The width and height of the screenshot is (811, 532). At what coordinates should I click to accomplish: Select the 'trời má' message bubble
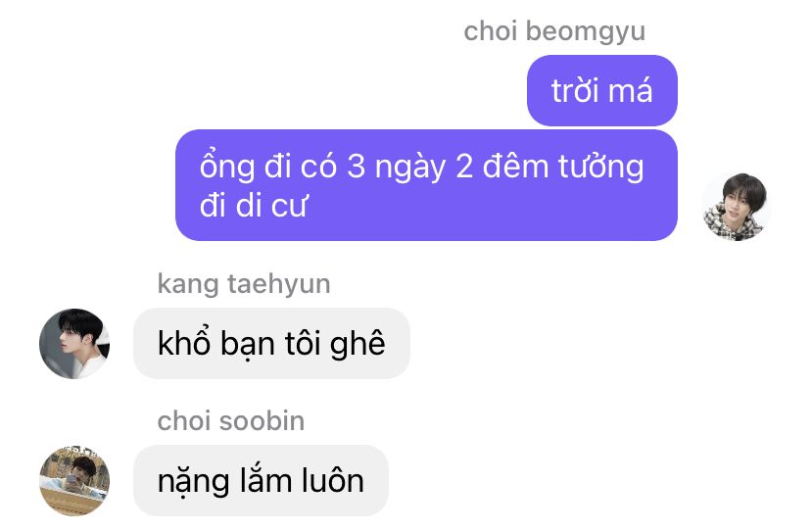pos(602,90)
